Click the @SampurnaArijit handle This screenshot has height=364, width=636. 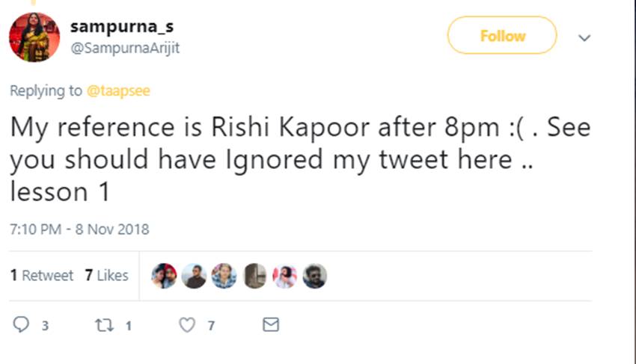tap(125, 47)
